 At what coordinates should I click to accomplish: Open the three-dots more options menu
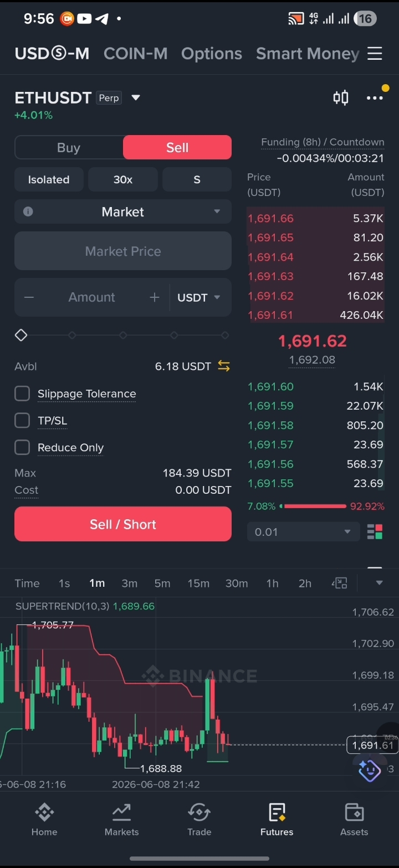point(375,98)
